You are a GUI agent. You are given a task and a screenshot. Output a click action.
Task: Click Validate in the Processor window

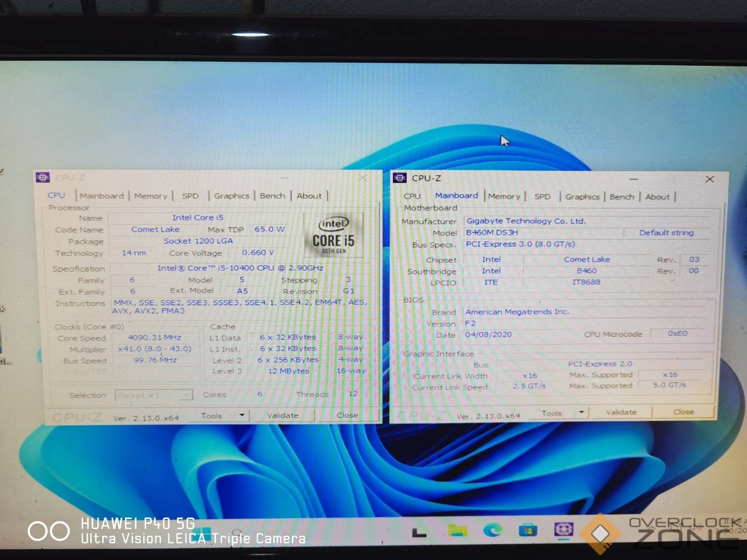coord(283,415)
